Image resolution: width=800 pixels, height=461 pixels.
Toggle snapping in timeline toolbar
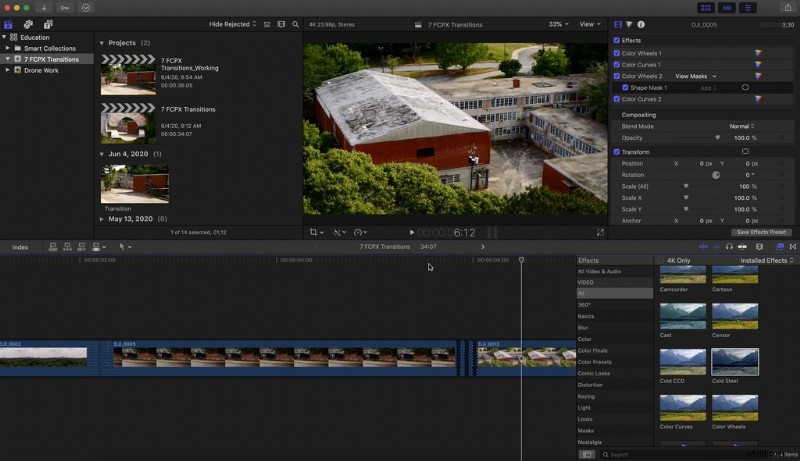742,247
